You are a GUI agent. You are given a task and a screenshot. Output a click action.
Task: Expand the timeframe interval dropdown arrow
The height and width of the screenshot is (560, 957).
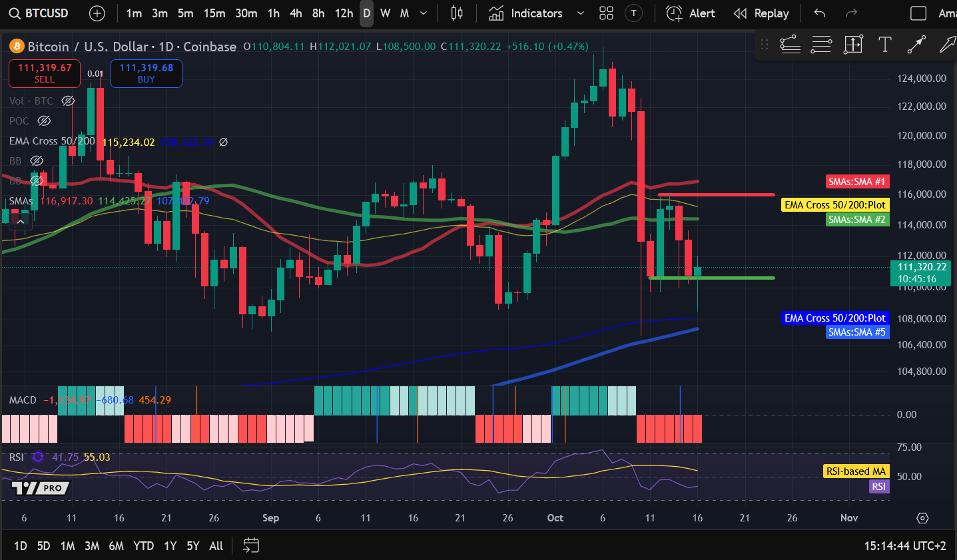424,13
